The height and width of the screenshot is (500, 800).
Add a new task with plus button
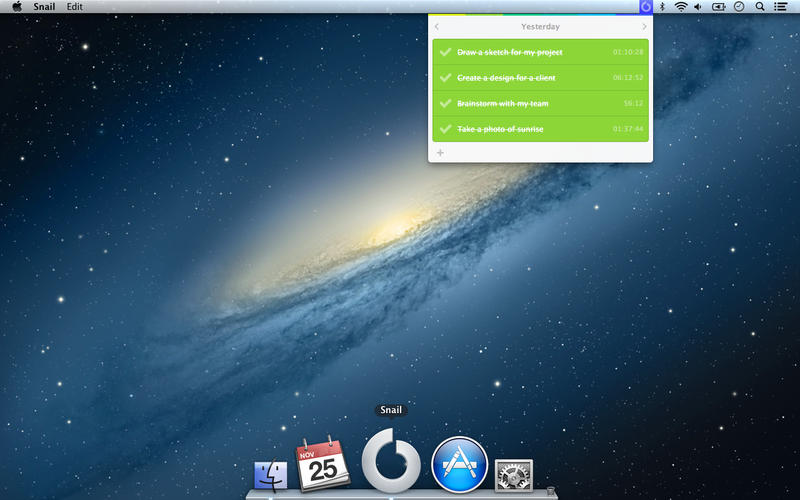click(x=440, y=153)
